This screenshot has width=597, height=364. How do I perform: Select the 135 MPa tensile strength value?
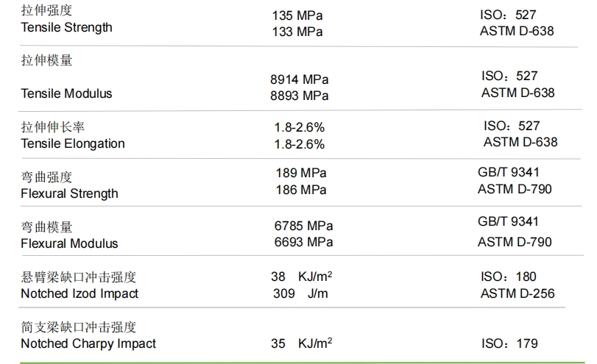pyautogui.click(x=297, y=15)
